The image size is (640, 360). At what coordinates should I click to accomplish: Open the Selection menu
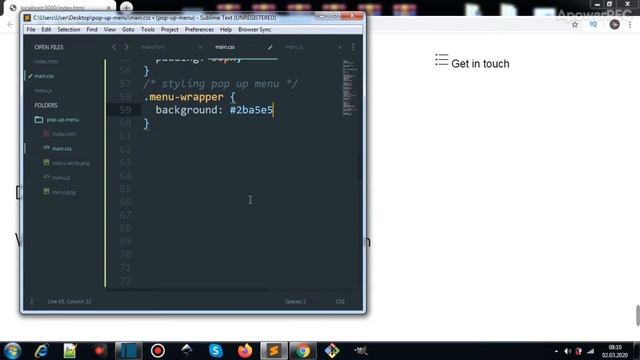[x=69, y=29]
